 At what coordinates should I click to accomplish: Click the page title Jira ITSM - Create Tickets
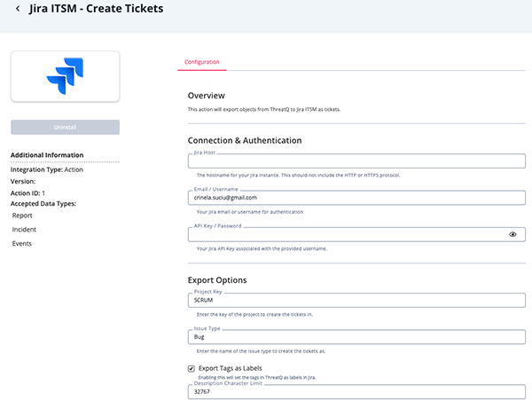tap(97, 9)
